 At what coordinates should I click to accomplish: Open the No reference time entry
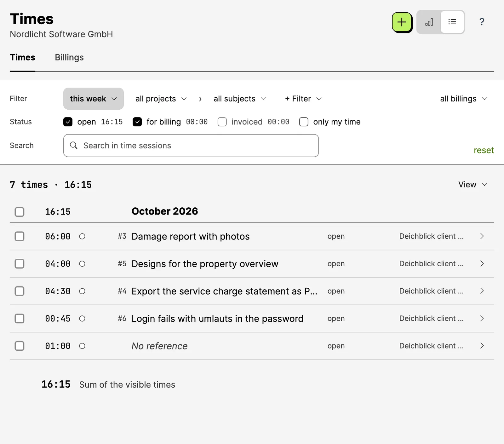pyautogui.click(x=159, y=346)
